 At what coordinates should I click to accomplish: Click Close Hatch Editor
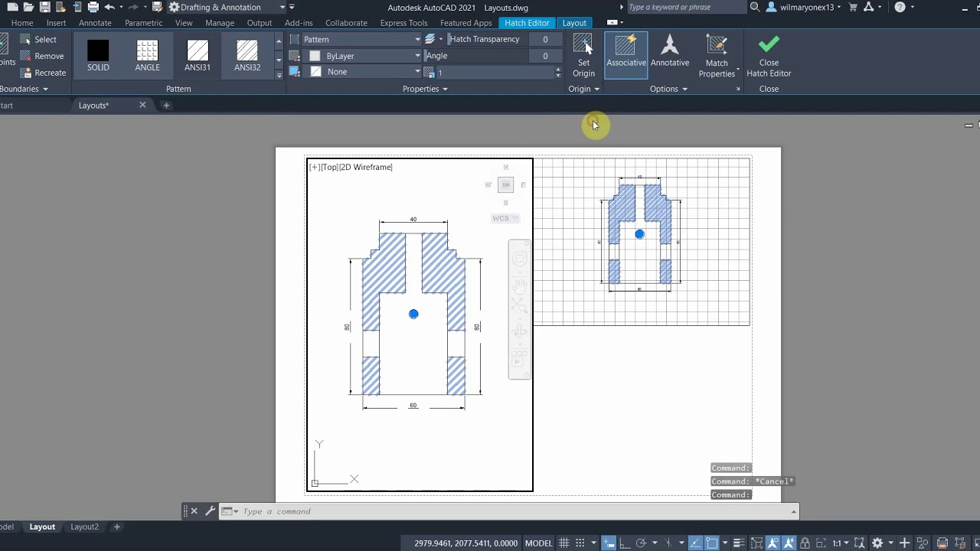pyautogui.click(x=769, y=56)
